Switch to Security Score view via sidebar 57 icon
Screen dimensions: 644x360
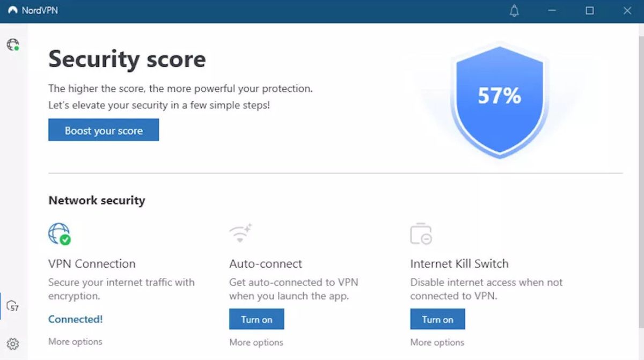tap(13, 305)
